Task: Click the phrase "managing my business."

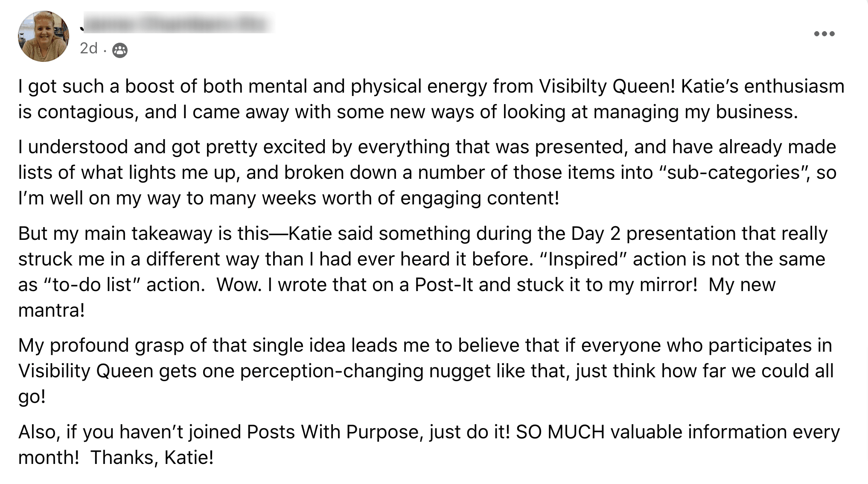Action: (x=695, y=112)
